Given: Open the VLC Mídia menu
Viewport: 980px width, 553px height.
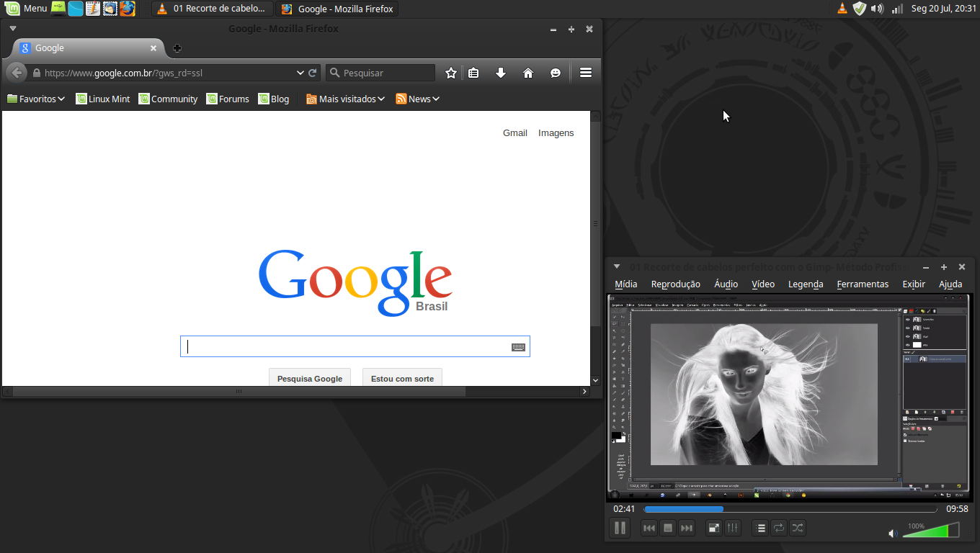Looking at the screenshot, I should (625, 284).
